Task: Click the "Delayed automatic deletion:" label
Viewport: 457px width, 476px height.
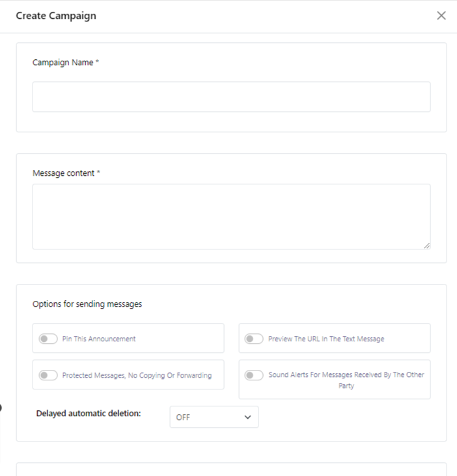Action: [x=89, y=413]
